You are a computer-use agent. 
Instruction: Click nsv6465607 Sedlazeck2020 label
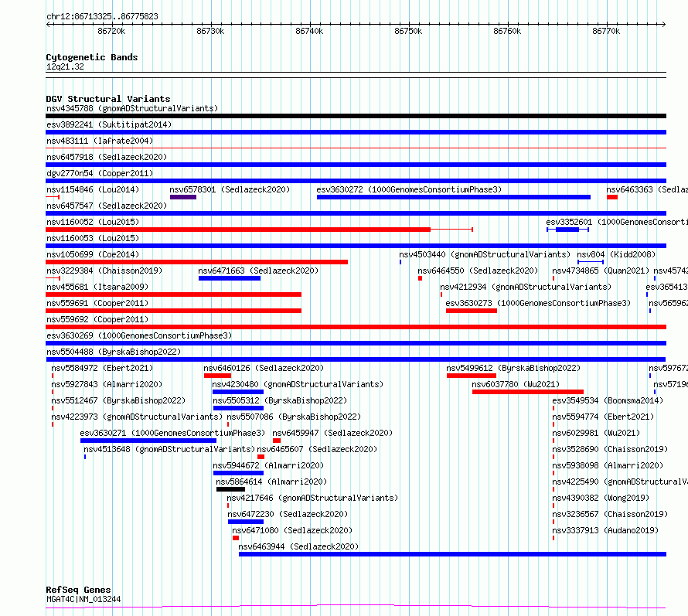pyautogui.click(x=317, y=449)
